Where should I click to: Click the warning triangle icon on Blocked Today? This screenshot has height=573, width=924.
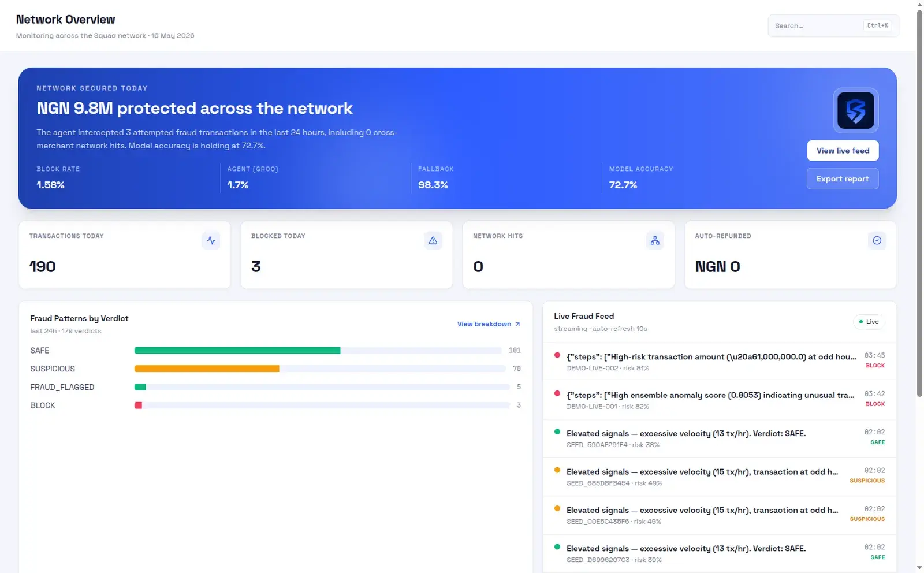coord(433,240)
